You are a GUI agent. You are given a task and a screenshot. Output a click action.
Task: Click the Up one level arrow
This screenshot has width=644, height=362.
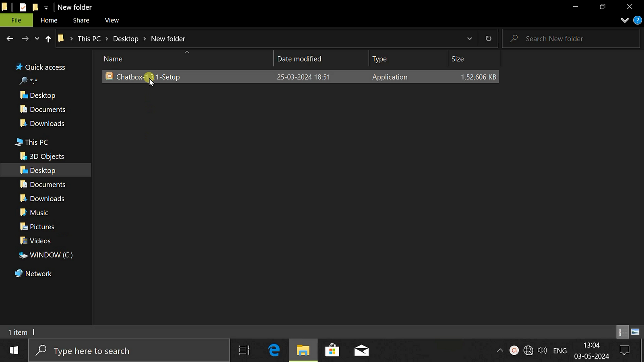pyautogui.click(x=48, y=39)
